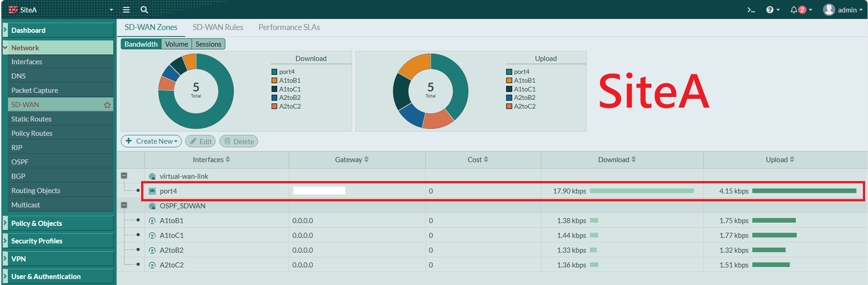The height and width of the screenshot is (285, 868).
Task: Click the admin user avatar icon
Action: point(829,10)
